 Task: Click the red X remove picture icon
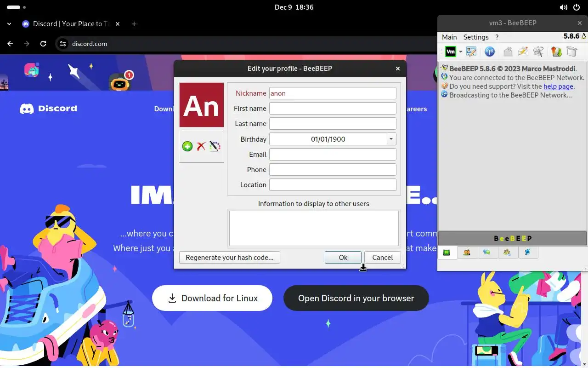tap(201, 146)
